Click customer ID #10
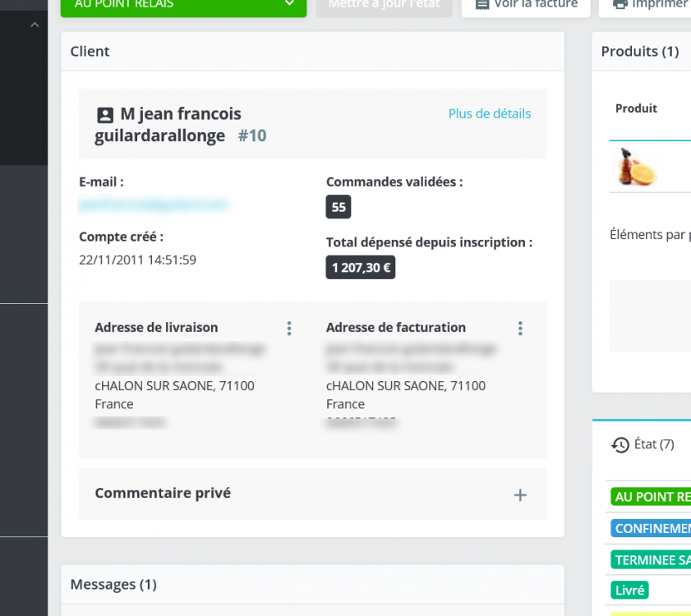The image size is (691, 616). [252, 136]
